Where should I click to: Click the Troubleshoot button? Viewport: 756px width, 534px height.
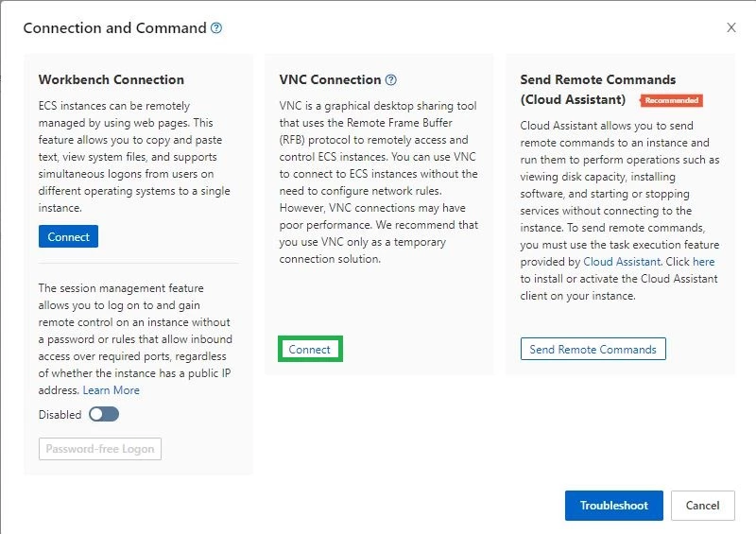(x=613, y=505)
